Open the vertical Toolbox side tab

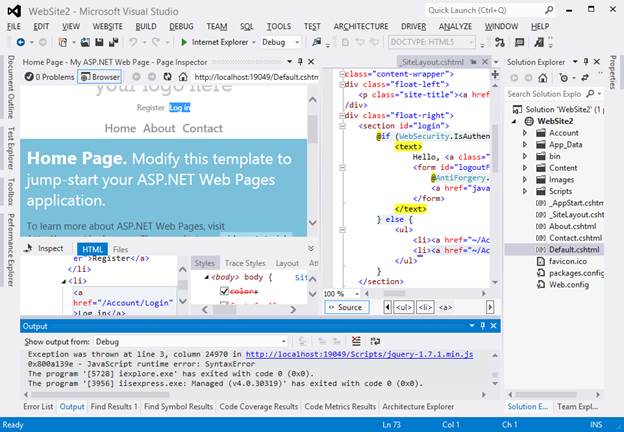point(11,191)
